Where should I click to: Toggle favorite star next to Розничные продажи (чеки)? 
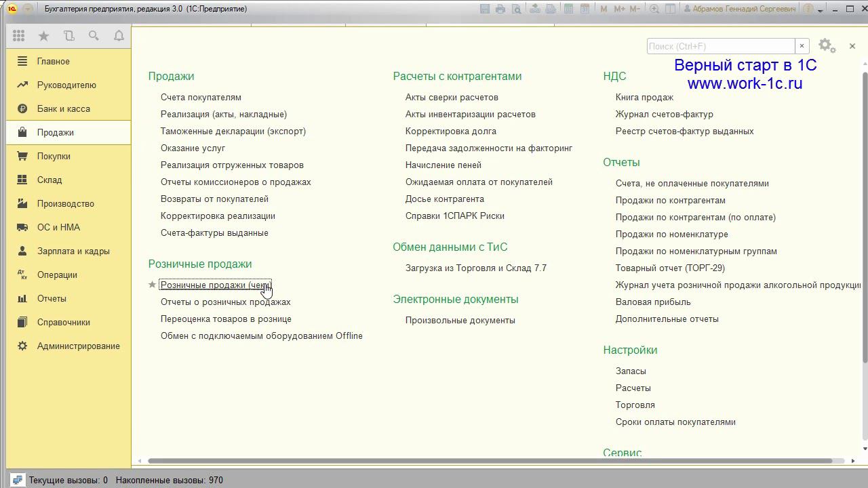click(153, 285)
